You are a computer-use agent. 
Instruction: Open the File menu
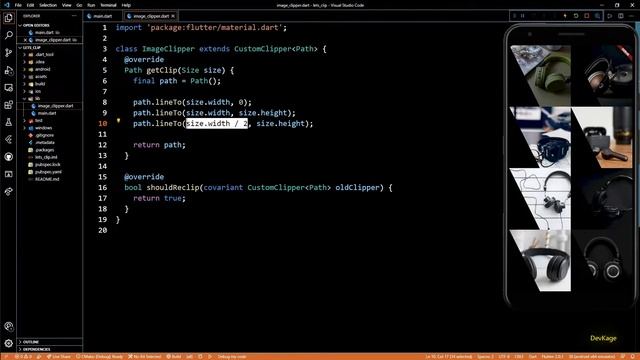click(x=18, y=5)
